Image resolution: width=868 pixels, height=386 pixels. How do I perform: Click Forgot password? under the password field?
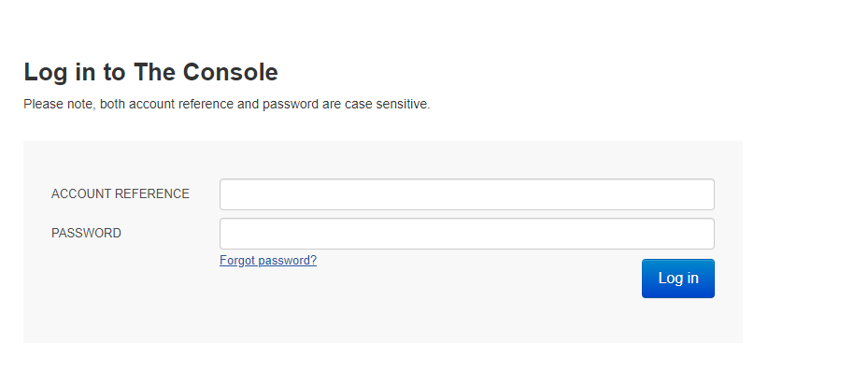click(268, 261)
